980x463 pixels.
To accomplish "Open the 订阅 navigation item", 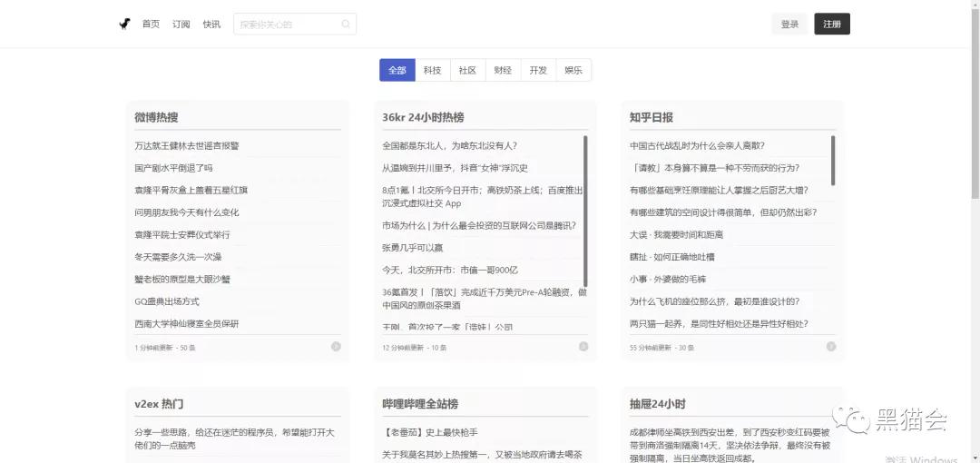I will (x=181, y=25).
